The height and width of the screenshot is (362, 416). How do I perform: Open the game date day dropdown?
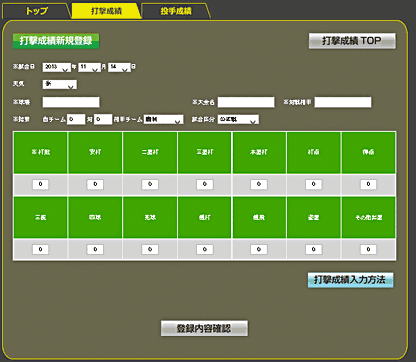pos(119,67)
